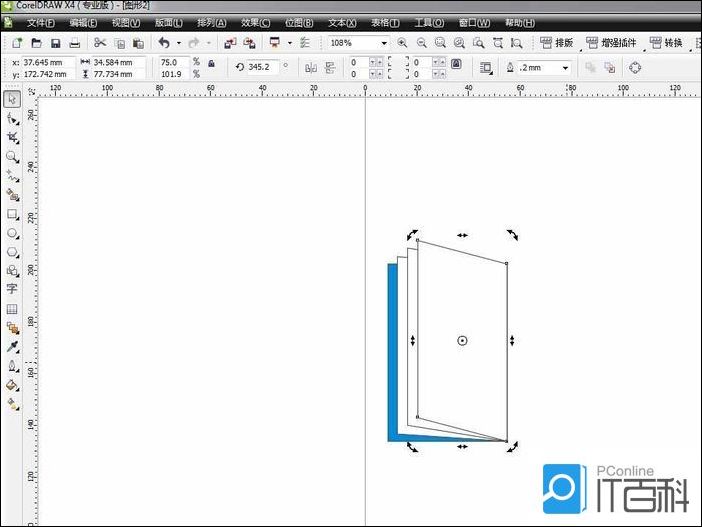The height and width of the screenshot is (527, 702).
Task: Select the Fill bucket tool
Action: click(12, 385)
